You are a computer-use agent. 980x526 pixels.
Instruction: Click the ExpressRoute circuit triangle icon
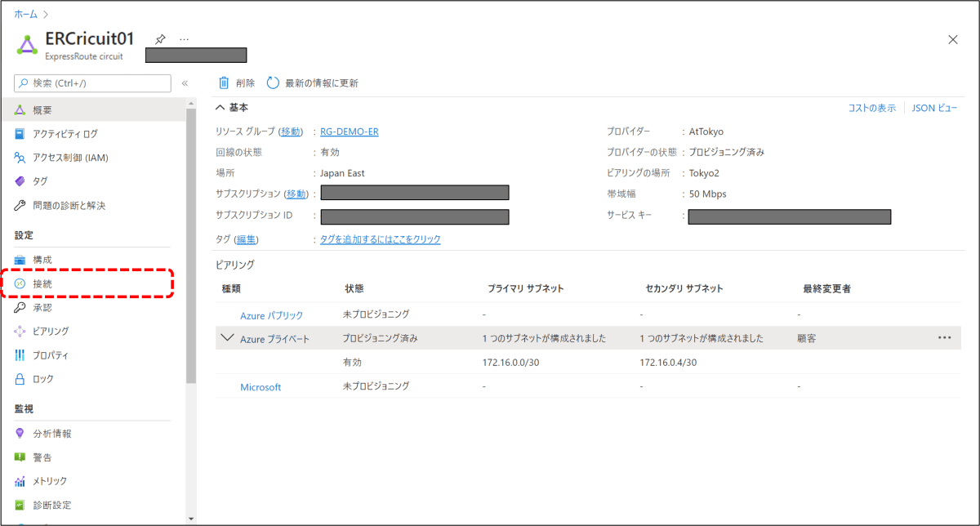point(28,45)
